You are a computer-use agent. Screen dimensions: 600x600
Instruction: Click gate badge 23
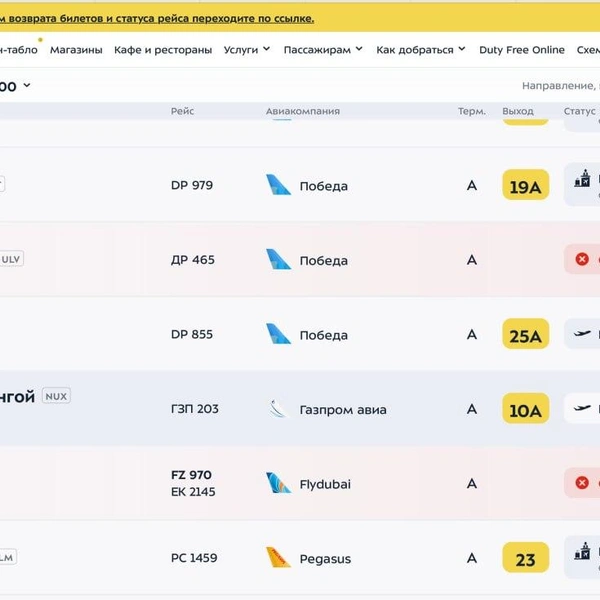(x=525, y=558)
